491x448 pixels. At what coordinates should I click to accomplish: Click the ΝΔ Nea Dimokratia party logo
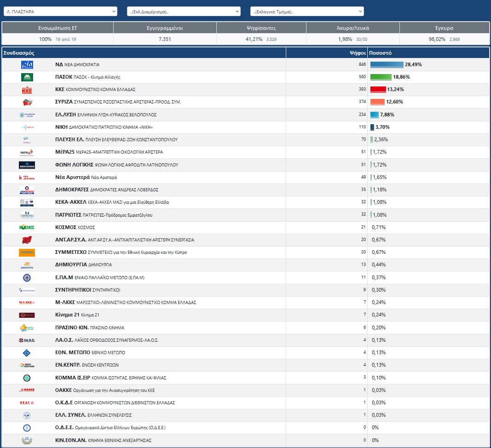point(27,65)
